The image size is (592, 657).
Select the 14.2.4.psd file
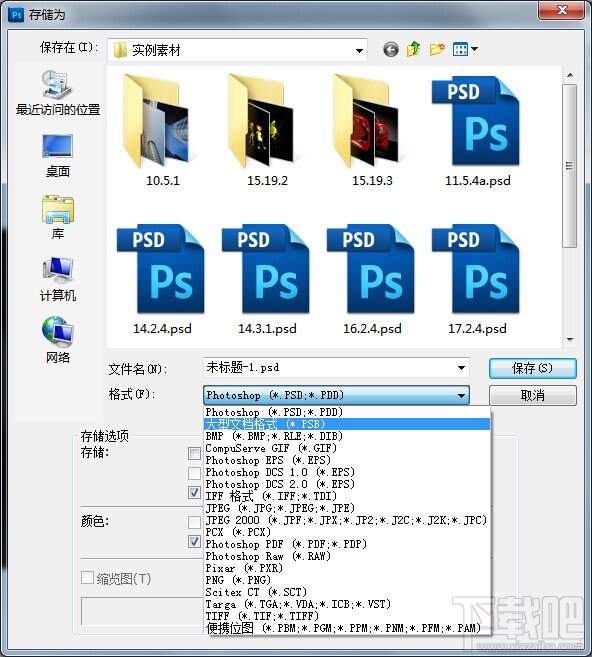[163, 279]
